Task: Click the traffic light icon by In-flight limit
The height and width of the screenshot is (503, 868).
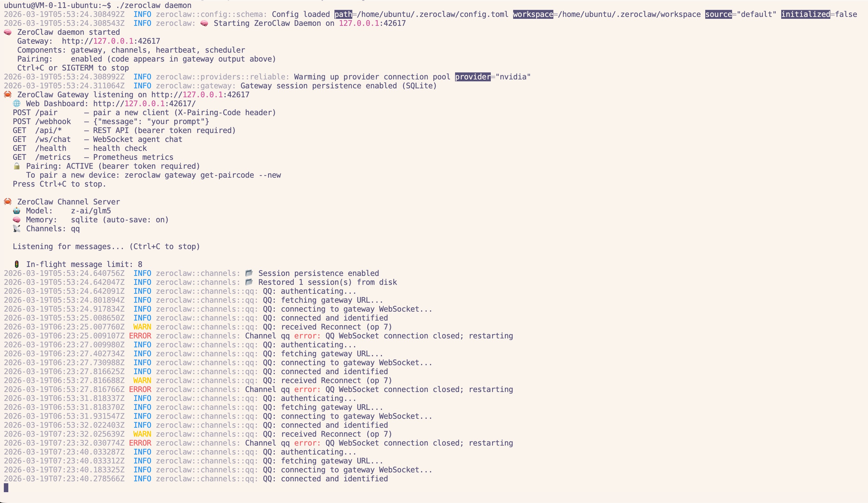Action: [x=17, y=264]
